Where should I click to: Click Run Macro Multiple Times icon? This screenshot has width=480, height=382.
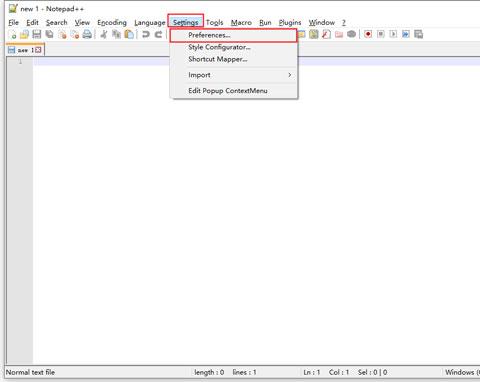click(406, 34)
